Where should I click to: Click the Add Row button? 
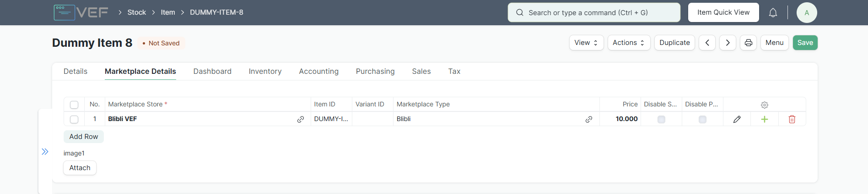pos(84,137)
